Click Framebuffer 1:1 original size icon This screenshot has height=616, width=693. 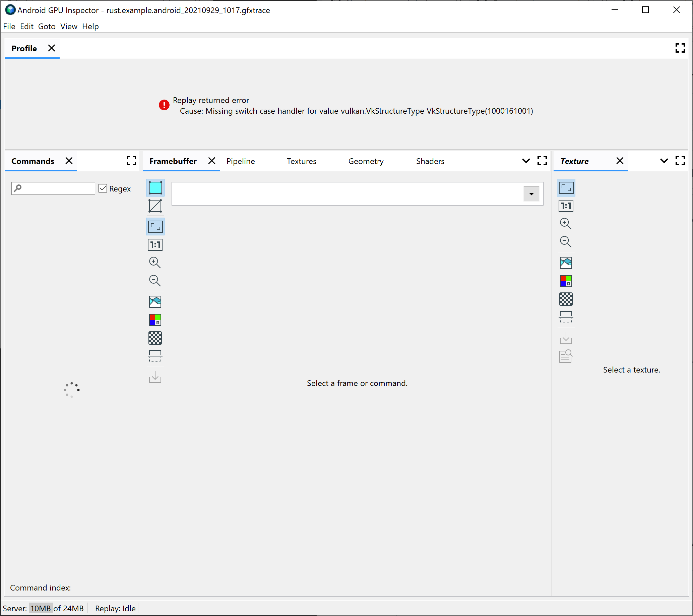point(155,245)
